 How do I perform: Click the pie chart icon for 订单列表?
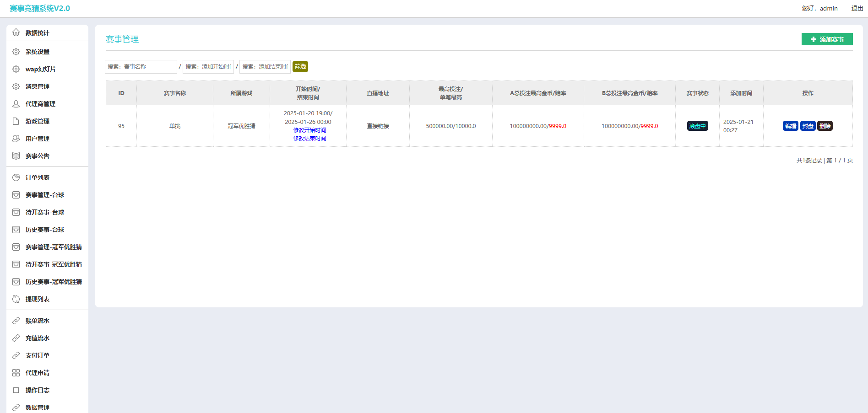pyautogui.click(x=16, y=177)
